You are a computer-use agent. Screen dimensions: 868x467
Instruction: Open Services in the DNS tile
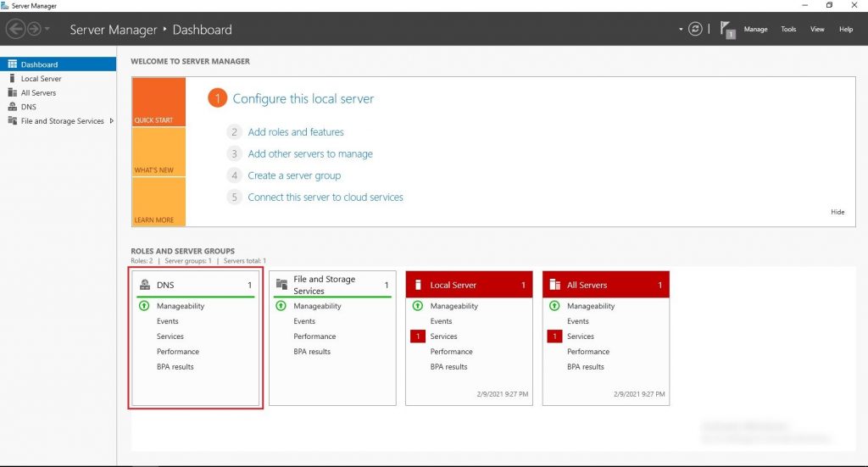[x=170, y=336]
